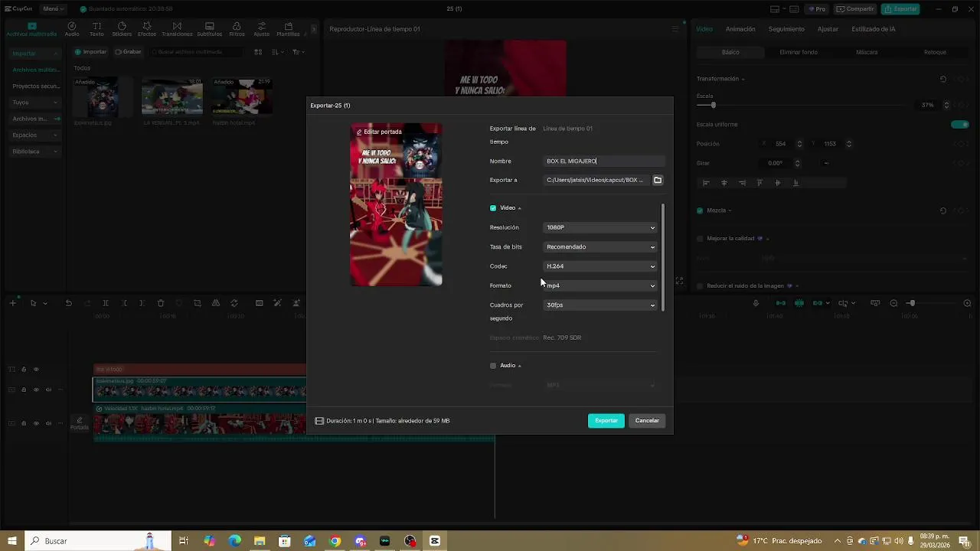This screenshot has height=551, width=980.
Task: Collapse the Video section arrow in export dialog
Action: coord(519,208)
